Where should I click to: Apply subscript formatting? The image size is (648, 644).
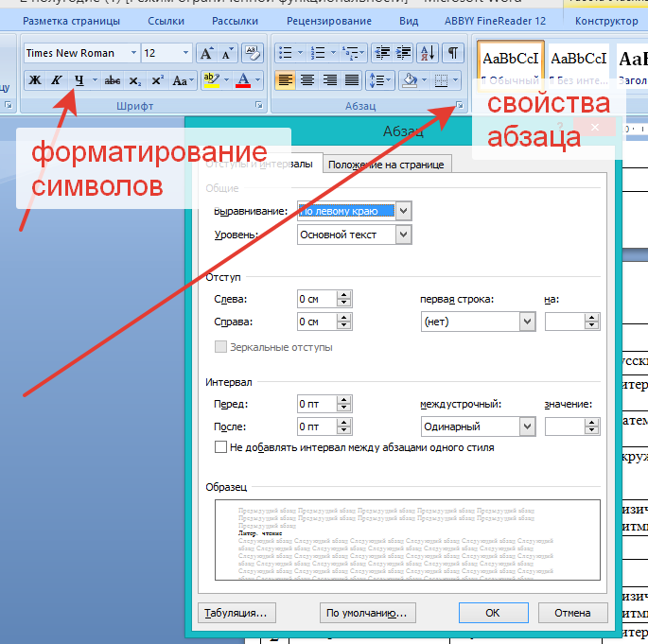pyautogui.click(x=134, y=80)
